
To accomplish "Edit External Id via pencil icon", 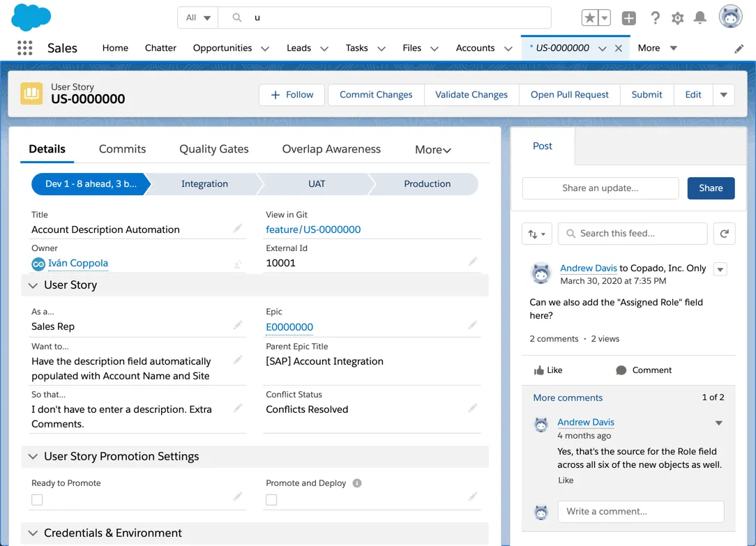I will pyautogui.click(x=473, y=261).
